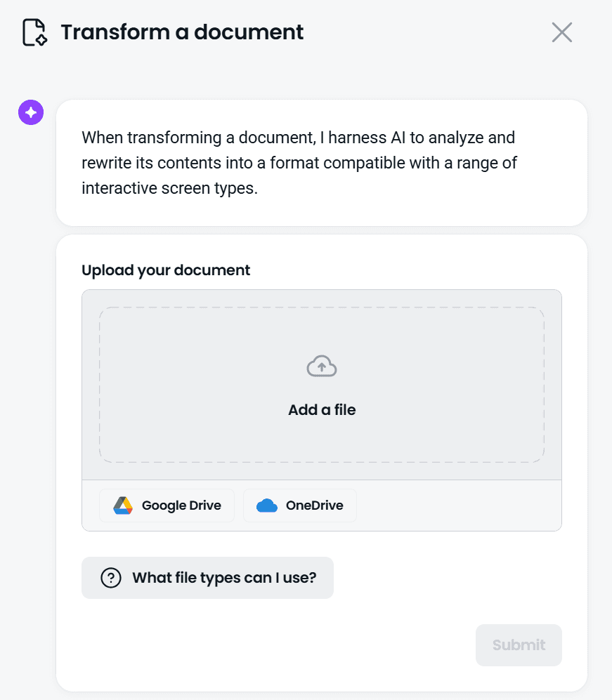Viewport: 612px width, 700px height.
Task: Choose OneDrive as the upload source
Action: coord(300,506)
